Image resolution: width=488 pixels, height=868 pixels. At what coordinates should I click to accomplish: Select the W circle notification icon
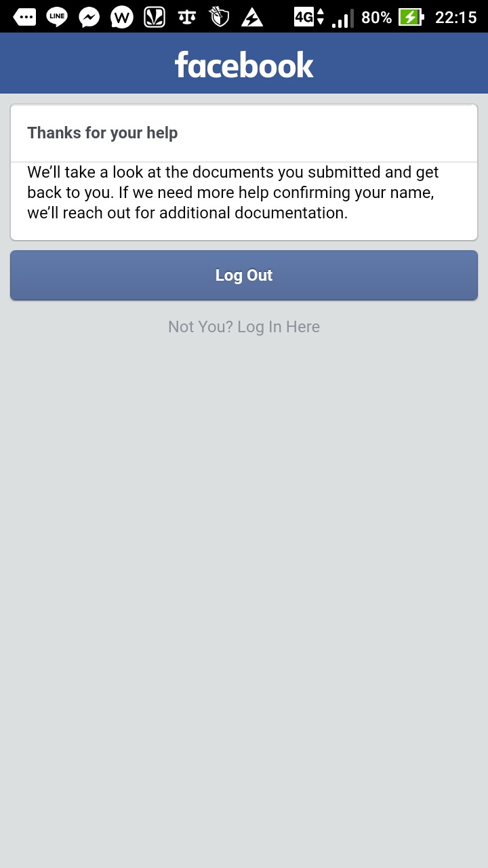(x=122, y=17)
